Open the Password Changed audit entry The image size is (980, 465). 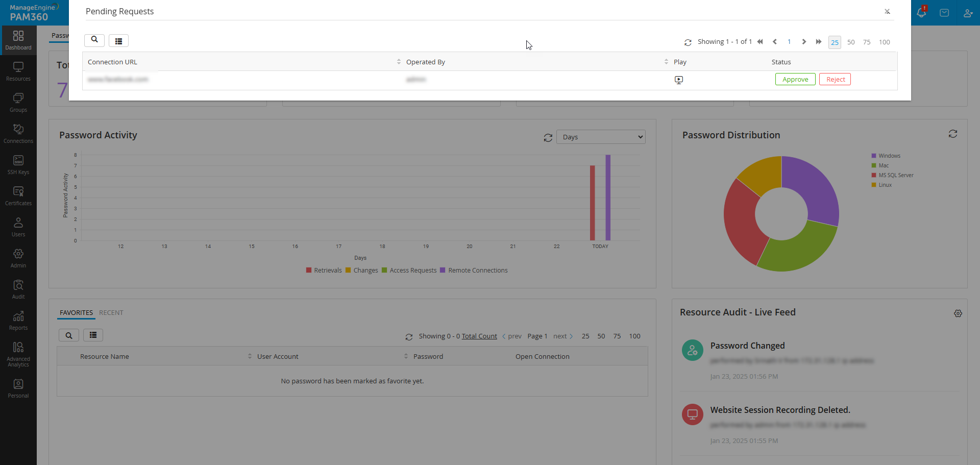747,346
